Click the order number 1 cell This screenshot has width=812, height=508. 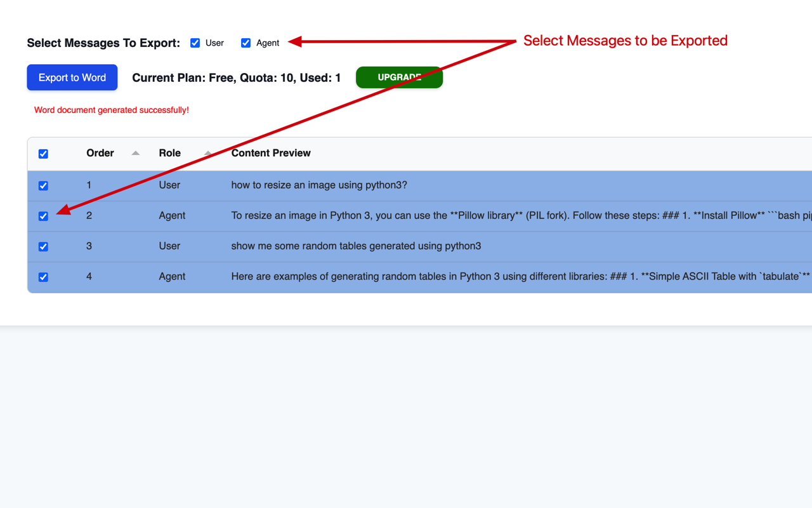[x=89, y=185]
